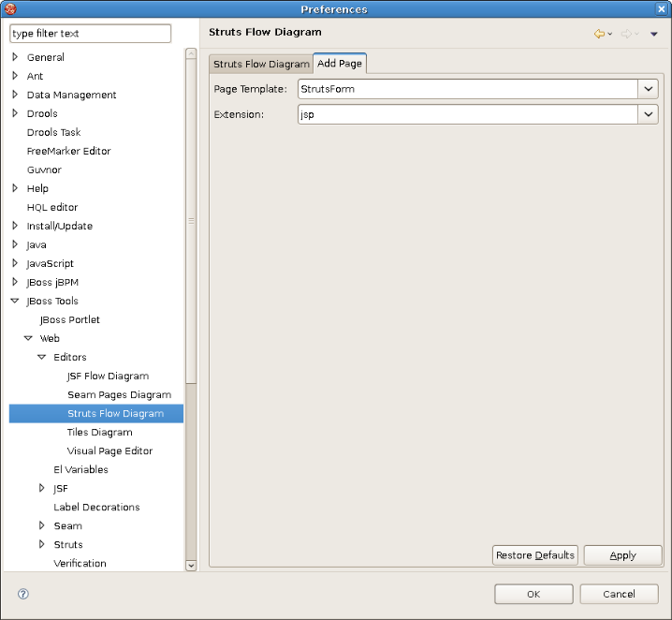Close the Preferences dialog window
This screenshot has height=620, width=672.
(661, 8)
